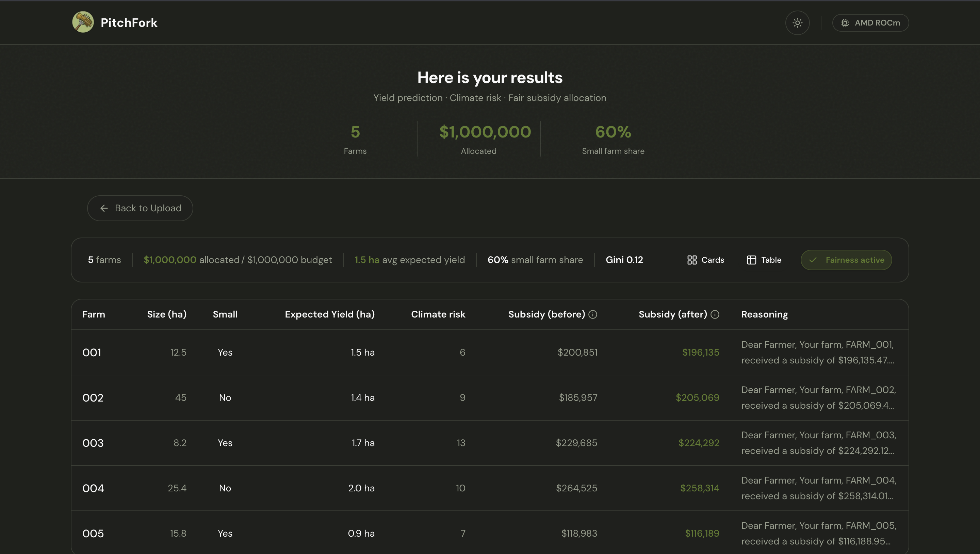Click the chip icon beside AMD ROCm
The width and height of the screenshot is (980, 554).
[x=845, y=23]
